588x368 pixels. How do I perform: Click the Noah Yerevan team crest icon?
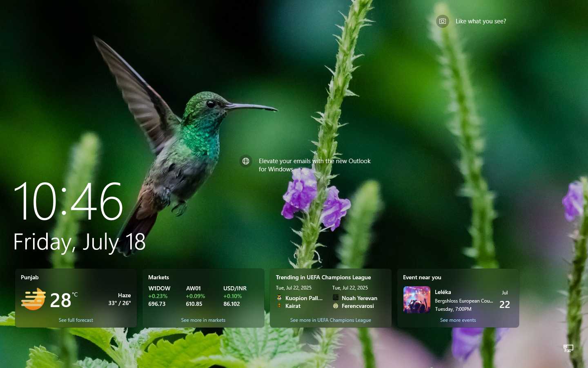pos(336,298)
